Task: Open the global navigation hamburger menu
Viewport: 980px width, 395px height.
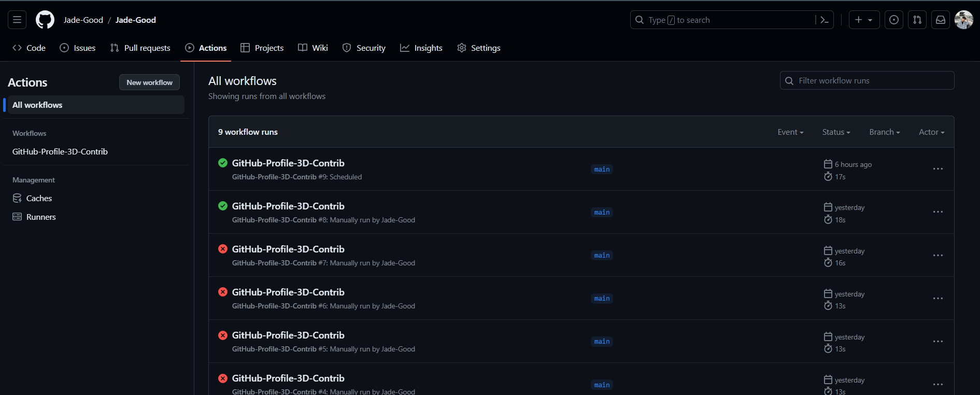Action: tap(17, 20)
